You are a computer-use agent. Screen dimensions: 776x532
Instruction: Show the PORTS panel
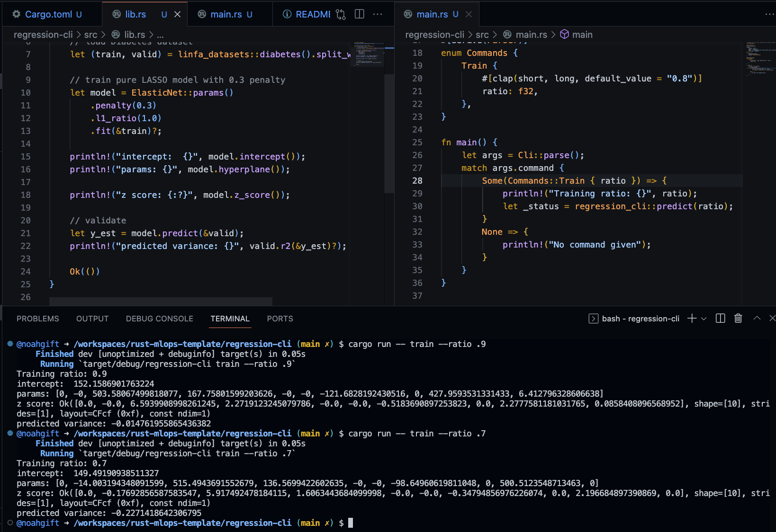point(280,319)
